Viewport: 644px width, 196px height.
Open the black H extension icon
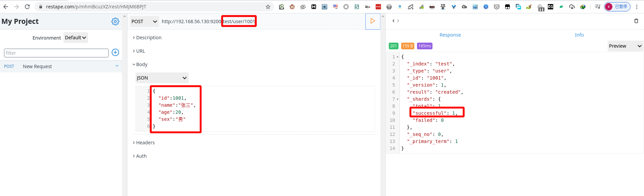[x=314, y=7]
